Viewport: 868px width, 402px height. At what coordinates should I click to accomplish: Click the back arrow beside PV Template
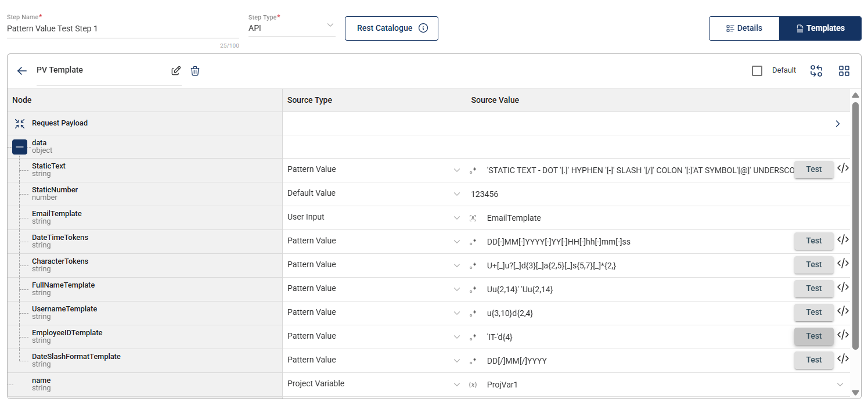point(22,71)
